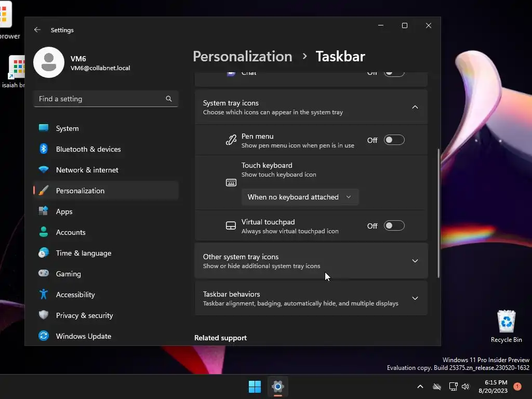This screenshot has width=532, height=399.
Task: Click the Accessibility figure icon
Action: point(44,294)
